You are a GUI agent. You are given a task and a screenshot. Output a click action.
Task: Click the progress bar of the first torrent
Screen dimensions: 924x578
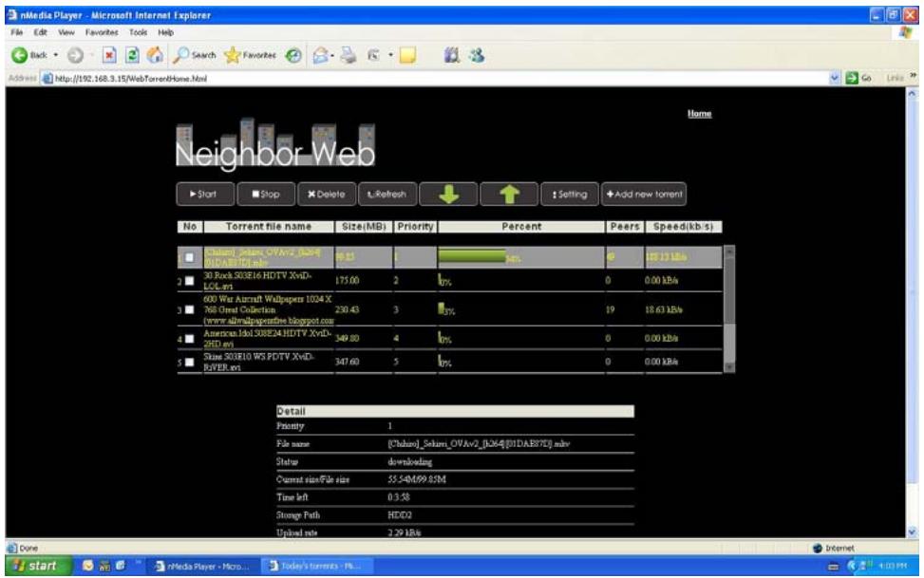472,255
